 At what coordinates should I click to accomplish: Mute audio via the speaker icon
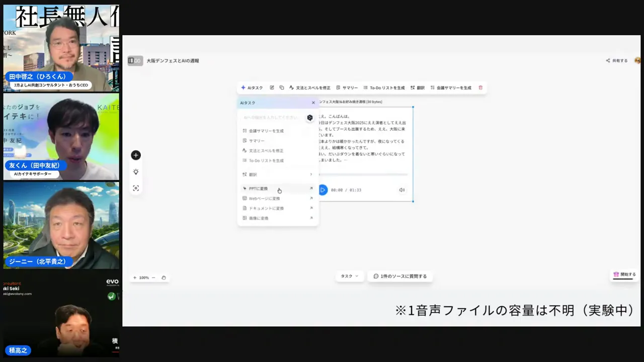click(401, 190)
